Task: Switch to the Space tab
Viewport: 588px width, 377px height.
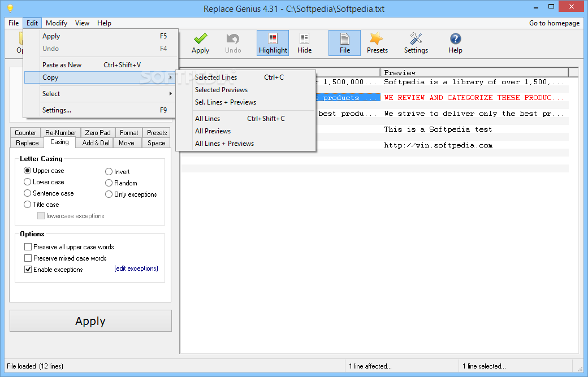Action: click(x=157, y=143)
